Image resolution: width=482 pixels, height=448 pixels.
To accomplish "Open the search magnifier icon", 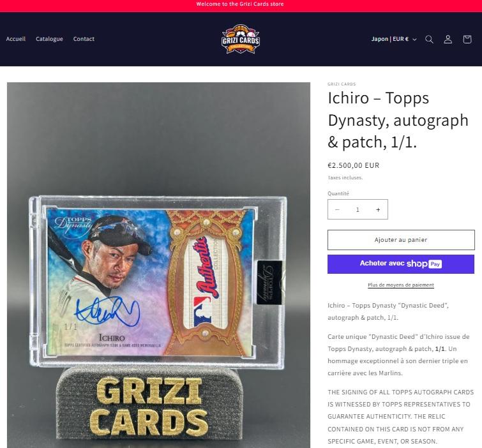I will 430,40.
